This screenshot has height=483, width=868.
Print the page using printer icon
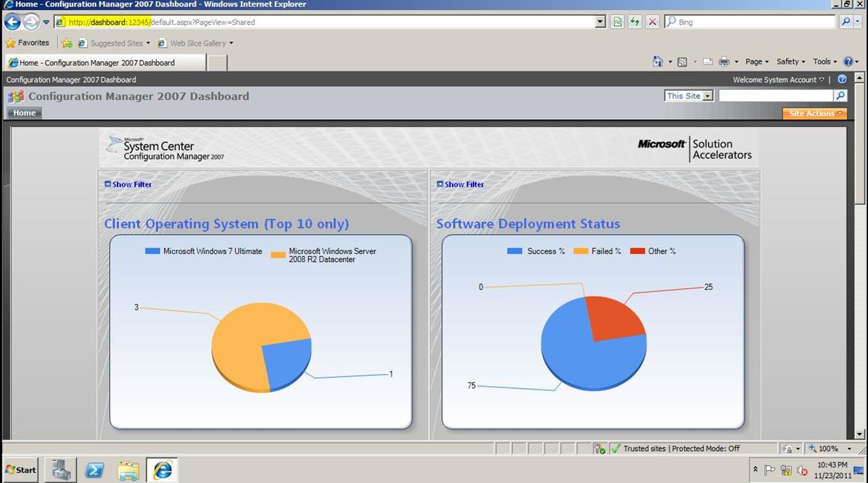(724, 62)
